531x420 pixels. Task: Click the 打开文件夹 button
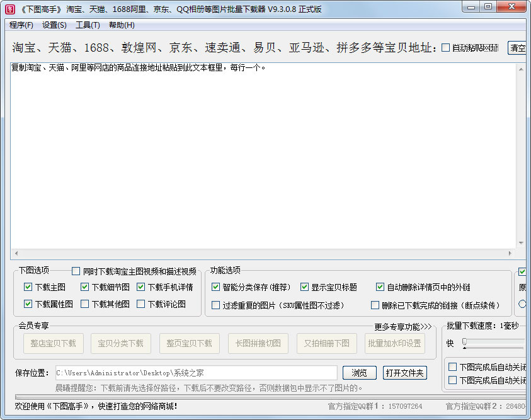tap(404, 373)
